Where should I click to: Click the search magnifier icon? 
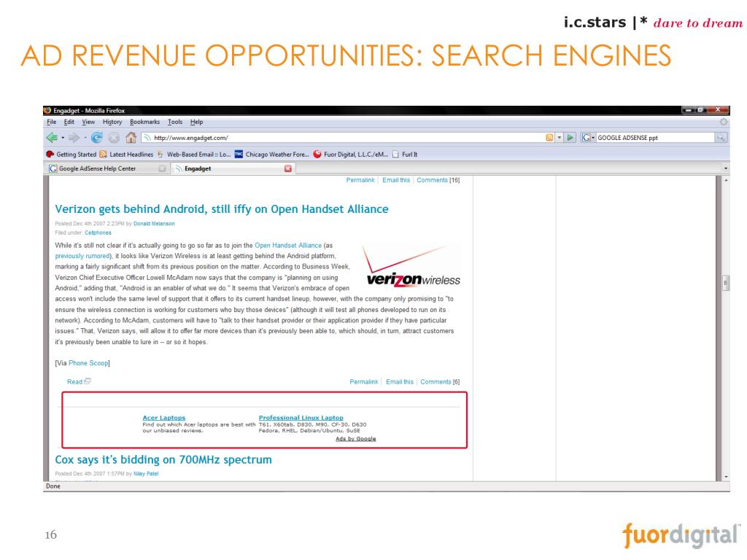(721, 138)
